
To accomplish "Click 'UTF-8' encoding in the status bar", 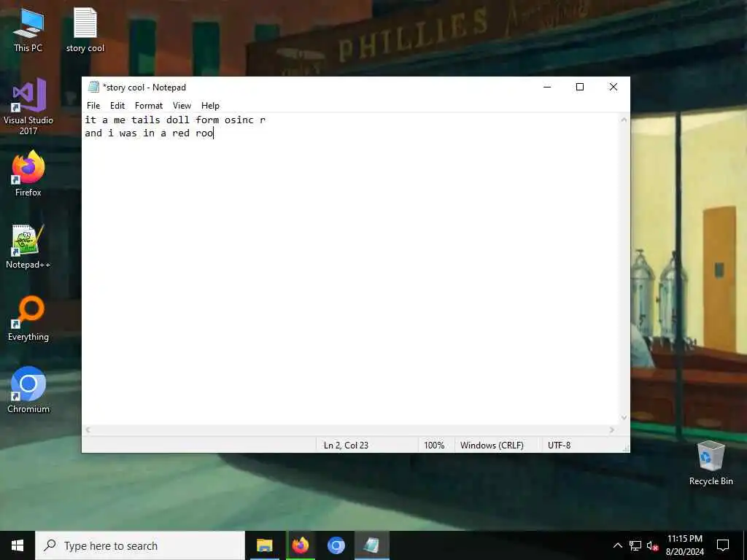I will pyautogui.click(x=560, y=446).
